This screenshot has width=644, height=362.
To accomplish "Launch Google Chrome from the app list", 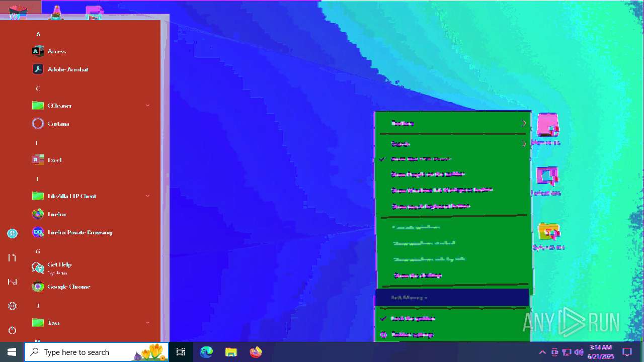I will click(x=91, y=287).
